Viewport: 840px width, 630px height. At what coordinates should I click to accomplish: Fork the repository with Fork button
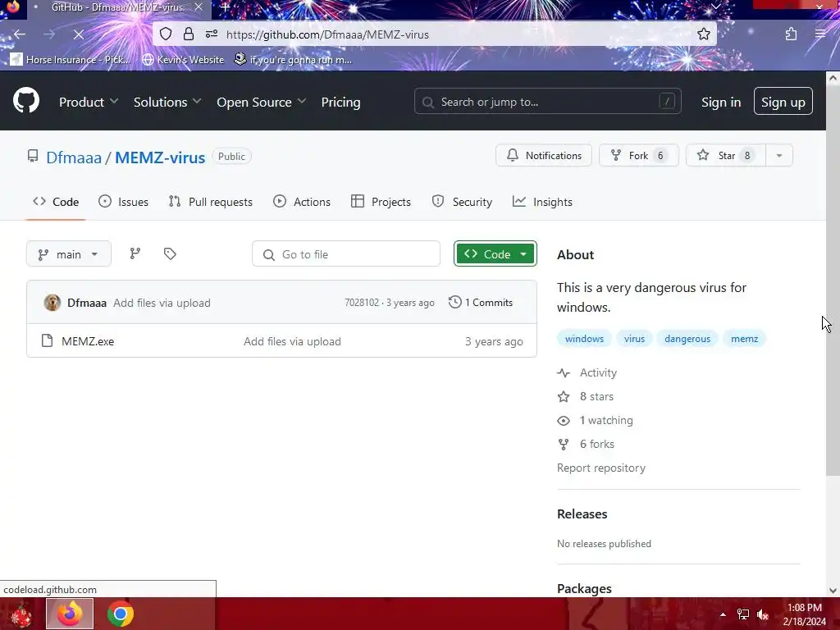638,155
